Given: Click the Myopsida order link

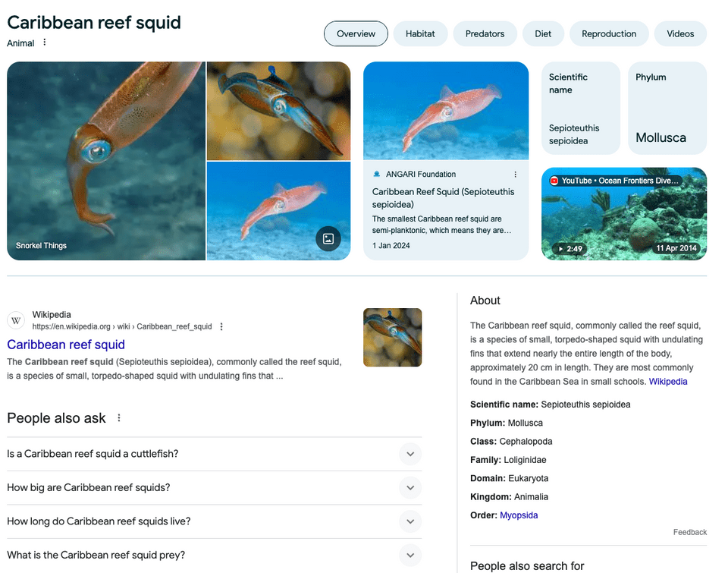Looking at the screenshot, I should click(519, 515).
